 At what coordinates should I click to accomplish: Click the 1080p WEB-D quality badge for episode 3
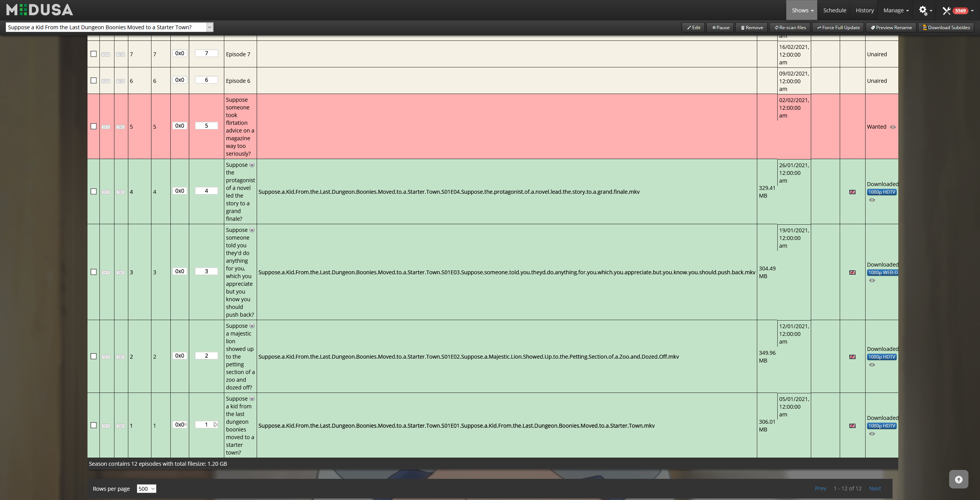click(x=883, y=272)
